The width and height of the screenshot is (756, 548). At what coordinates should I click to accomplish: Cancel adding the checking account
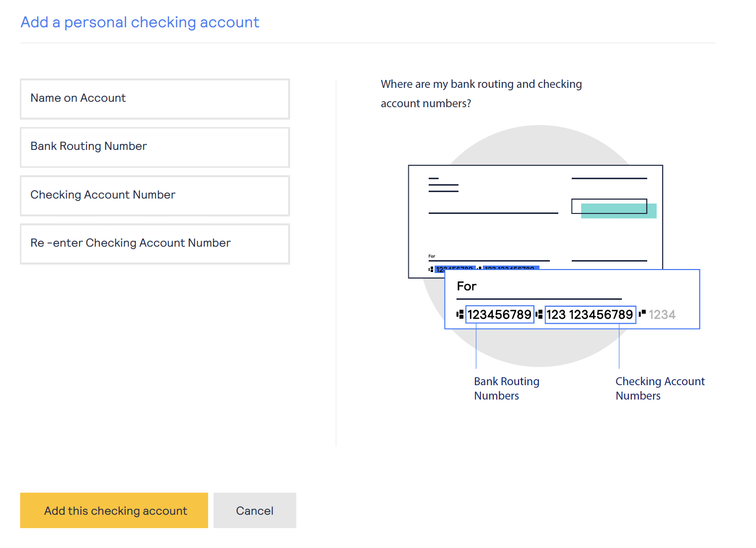coord(255,510)
